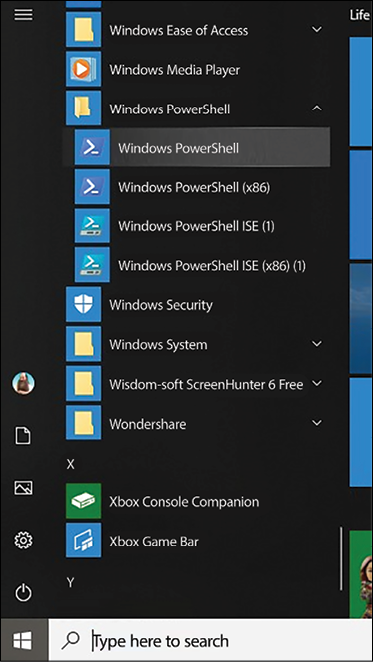The width and height of the screenshot is (373, 662).
Task: Select the Wondershare folder label
Action: pyautogui.click(x=147, y=423)
